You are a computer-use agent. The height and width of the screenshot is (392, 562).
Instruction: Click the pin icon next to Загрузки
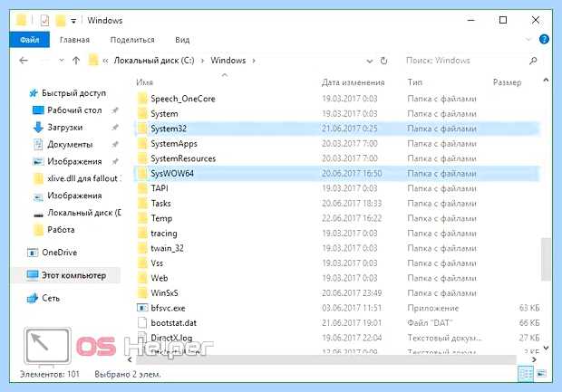[x=115, y=128]
